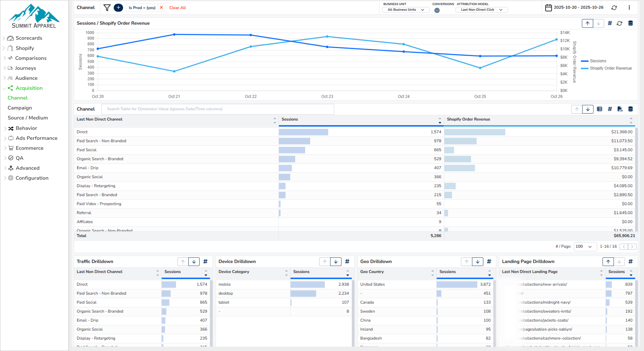Open the filter icon in Channel header
This screenshot has width=644, height=351.
tap(107, 8)
